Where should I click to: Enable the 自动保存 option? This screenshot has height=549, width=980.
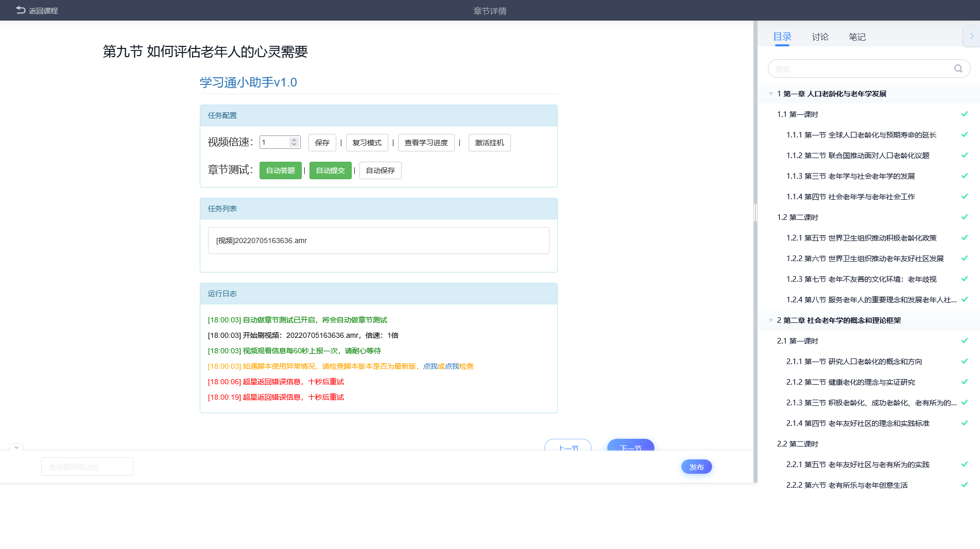(x=380, y=170)
